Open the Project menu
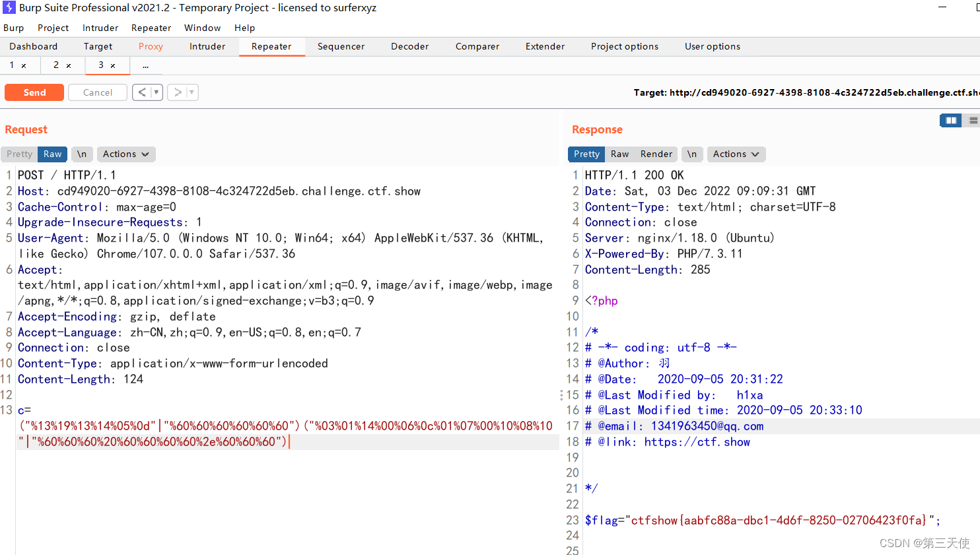The image size is (980, 555). point(53,28)
